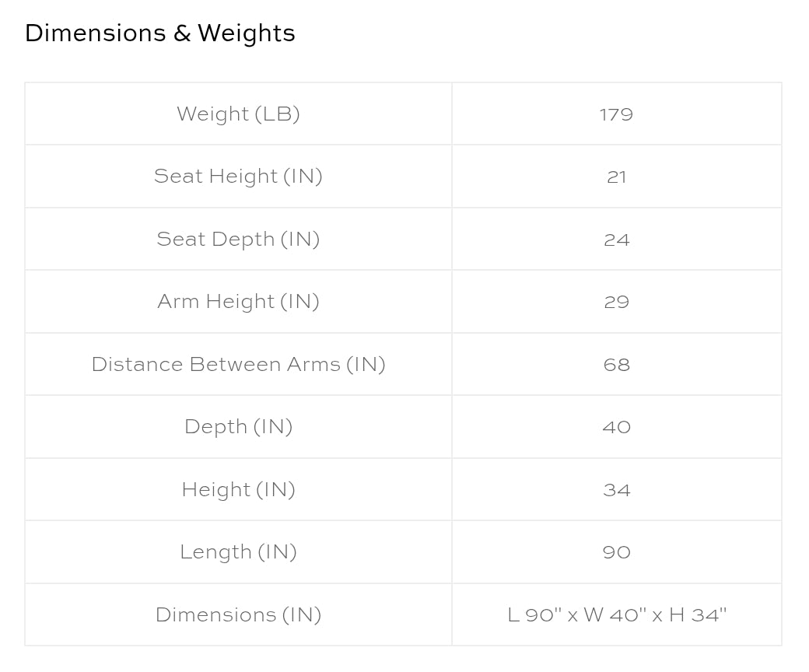
Task: Select the seat depth value 24
Action: 616,240
